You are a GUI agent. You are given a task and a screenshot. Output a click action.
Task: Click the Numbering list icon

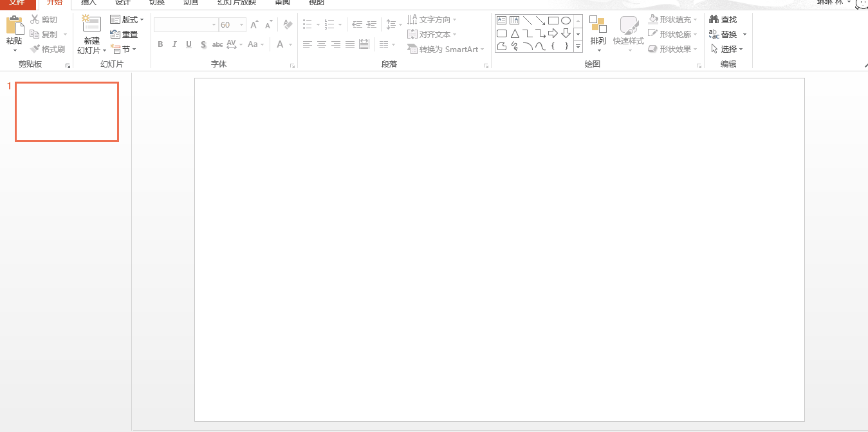[329, 25]
